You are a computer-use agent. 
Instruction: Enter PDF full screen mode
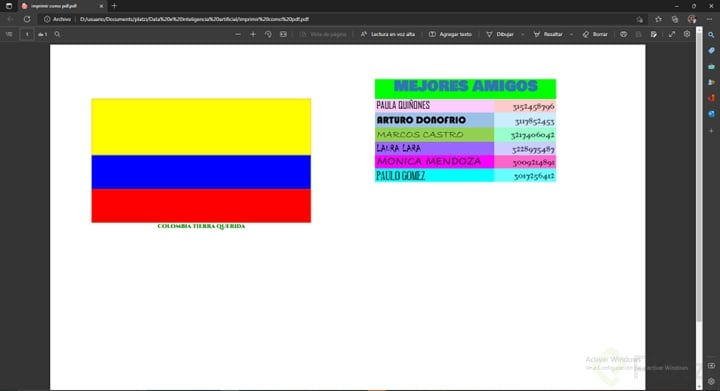point(672,34)
